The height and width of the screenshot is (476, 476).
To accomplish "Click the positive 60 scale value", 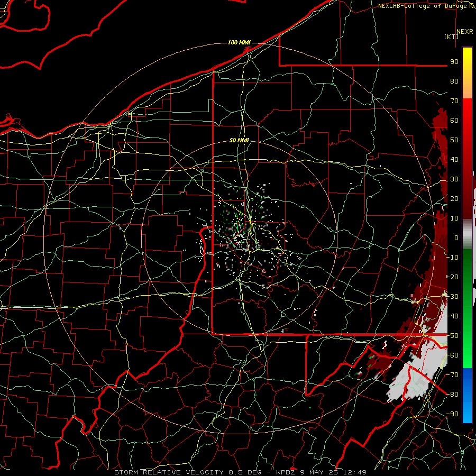I will [x=454, y=120].
